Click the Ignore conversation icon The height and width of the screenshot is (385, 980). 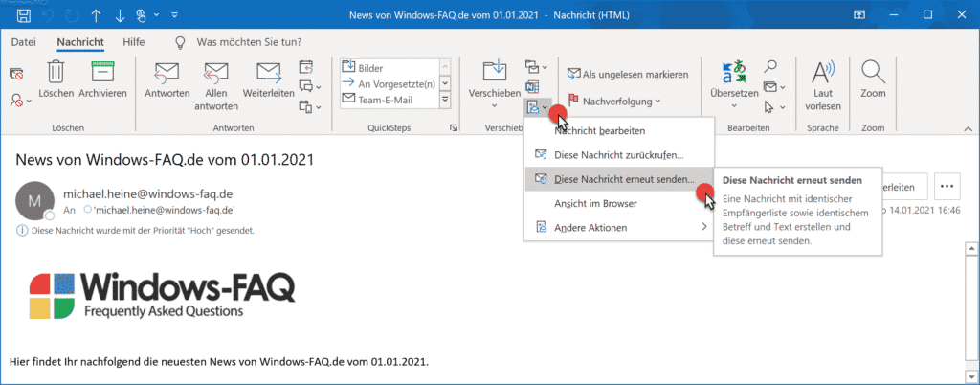16,74
